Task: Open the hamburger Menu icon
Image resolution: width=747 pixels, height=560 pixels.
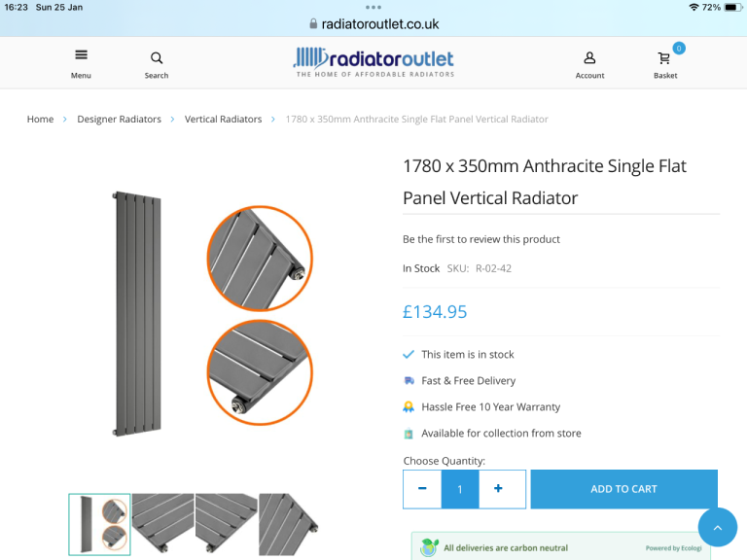Action: tap(81, 55)
